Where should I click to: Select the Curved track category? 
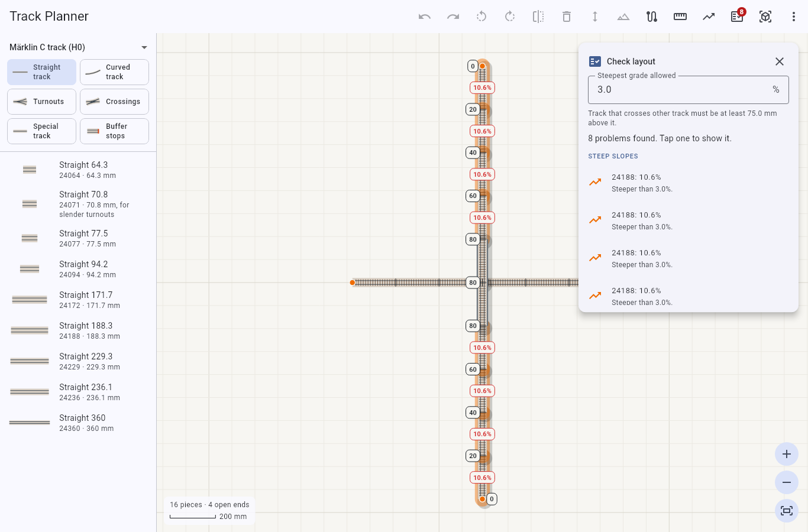pyautogui.click(x=114, y=72)
